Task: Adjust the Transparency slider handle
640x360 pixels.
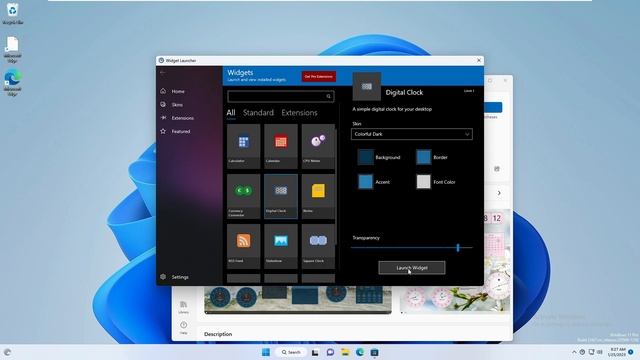Action: tap(458, 248)
